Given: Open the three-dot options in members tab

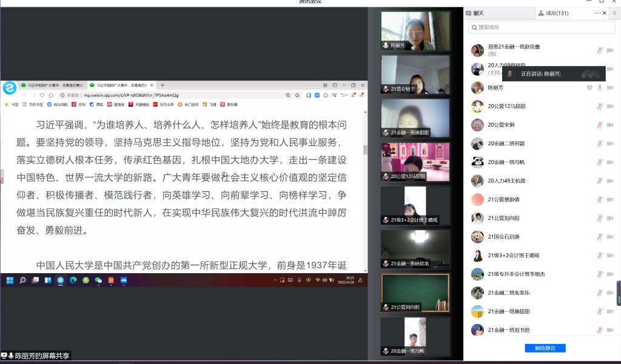Looking at the screenshot, I should click(598, 13).
